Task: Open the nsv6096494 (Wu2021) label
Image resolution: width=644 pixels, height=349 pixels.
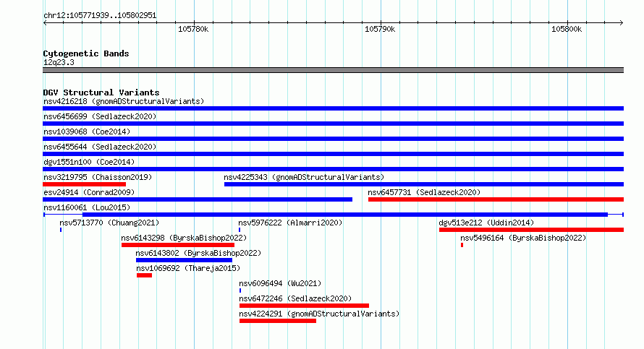Action: tap(280, 283)
